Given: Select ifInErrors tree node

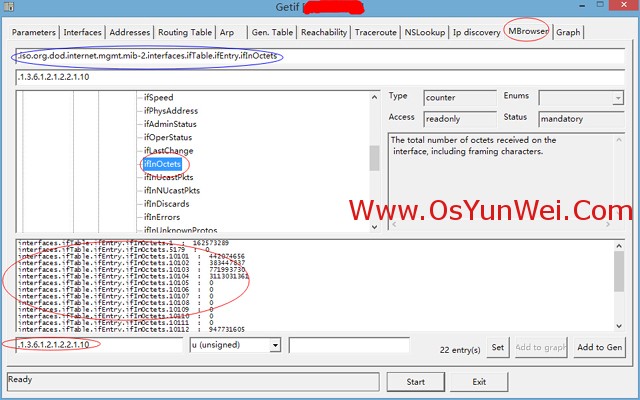Looking at the screenshot, I should [165, 217].
